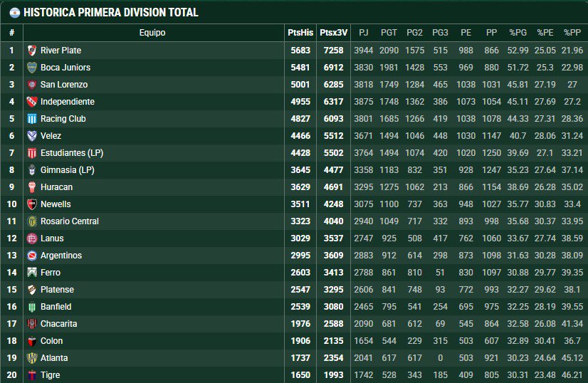
Task: Open the Banfield team name
Action: tap(56, 307)
